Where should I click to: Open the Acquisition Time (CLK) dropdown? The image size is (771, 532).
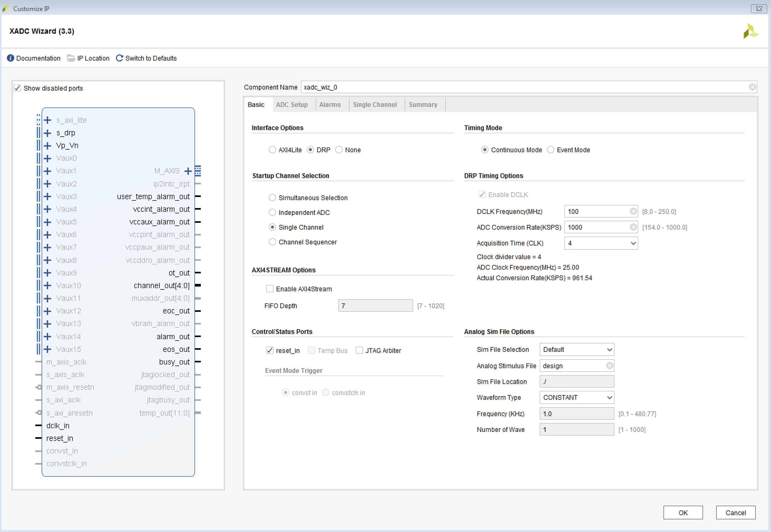point(601,243)
